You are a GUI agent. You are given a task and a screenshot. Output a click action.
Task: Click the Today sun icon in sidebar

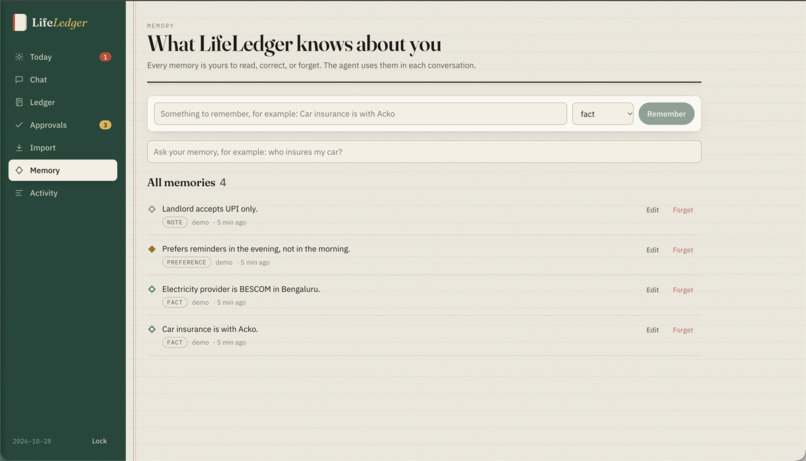[19, 57]
